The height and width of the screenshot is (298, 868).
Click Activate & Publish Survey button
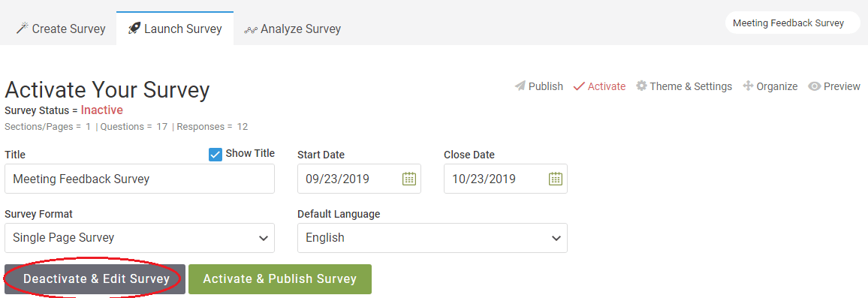pyautogui.click(x=280, y=279)
